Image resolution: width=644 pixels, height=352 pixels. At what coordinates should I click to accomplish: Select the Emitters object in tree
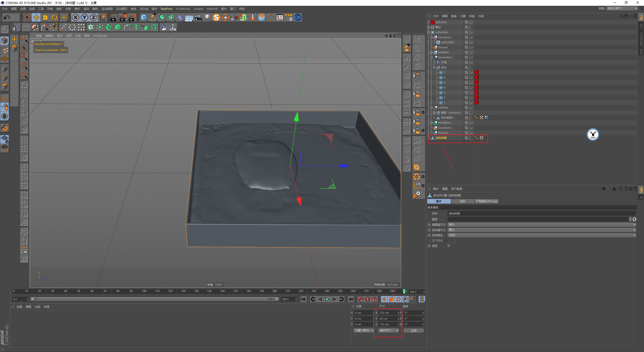[443, 52]
